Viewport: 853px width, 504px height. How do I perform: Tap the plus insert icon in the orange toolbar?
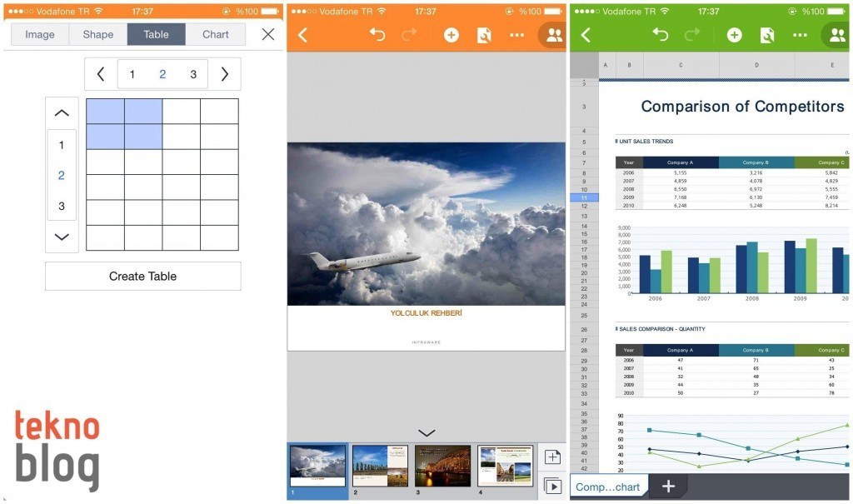(x=451, y=35)
